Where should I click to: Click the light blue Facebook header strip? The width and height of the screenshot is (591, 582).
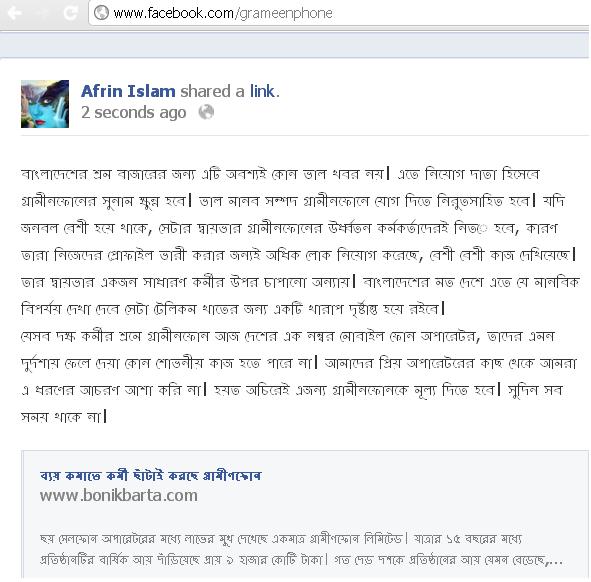coord(294,45)
